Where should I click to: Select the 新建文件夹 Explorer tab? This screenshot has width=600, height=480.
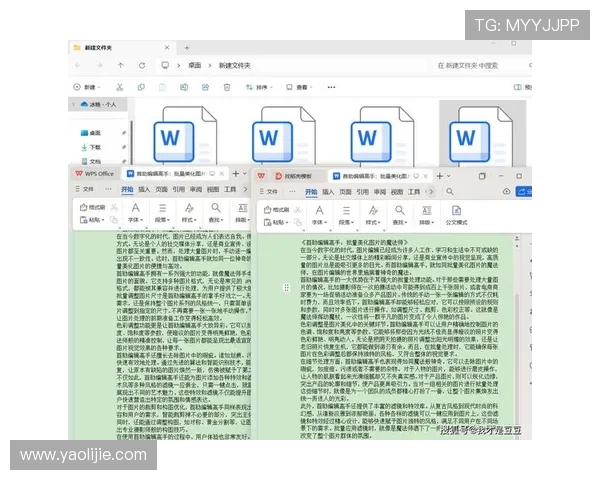(122, 48)
